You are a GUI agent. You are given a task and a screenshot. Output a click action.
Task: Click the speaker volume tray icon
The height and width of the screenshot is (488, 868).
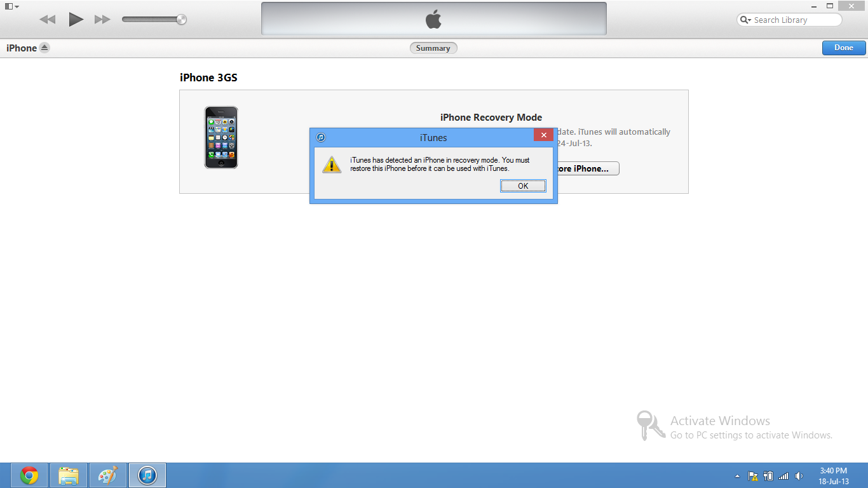point(799,476)
